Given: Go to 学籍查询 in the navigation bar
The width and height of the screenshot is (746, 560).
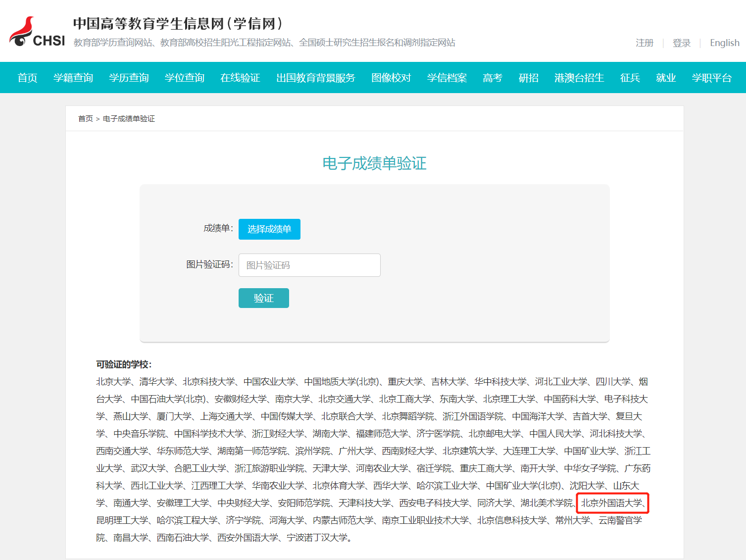Looking at the screenshot, I should point(73,78).
